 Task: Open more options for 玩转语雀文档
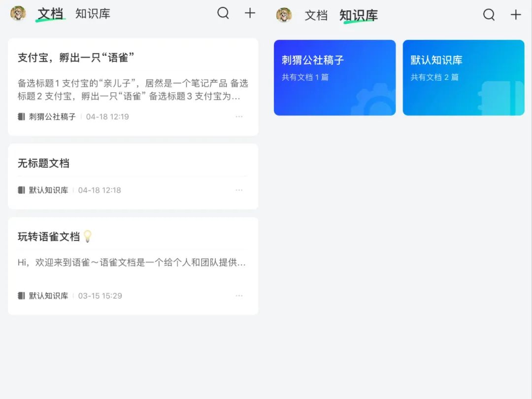[239, 295]
